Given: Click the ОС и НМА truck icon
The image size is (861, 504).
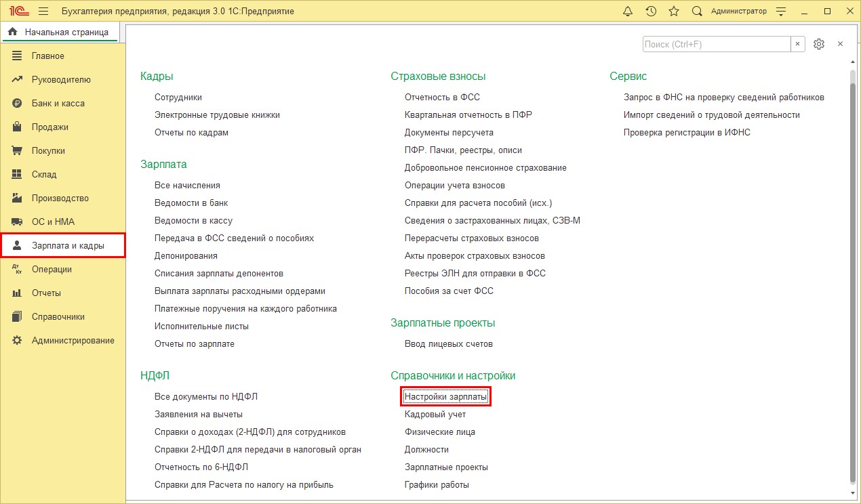Looking at the screenshot, I should [x=18, y=222].
